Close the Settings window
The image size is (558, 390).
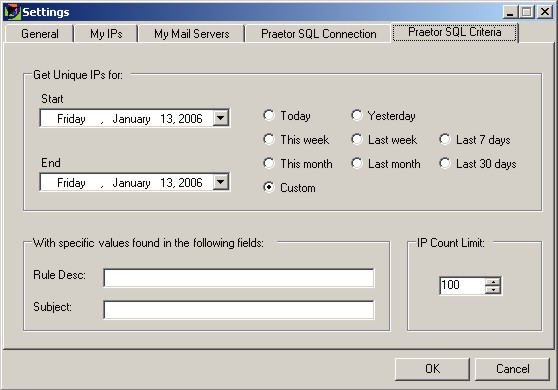click(545, 12)
